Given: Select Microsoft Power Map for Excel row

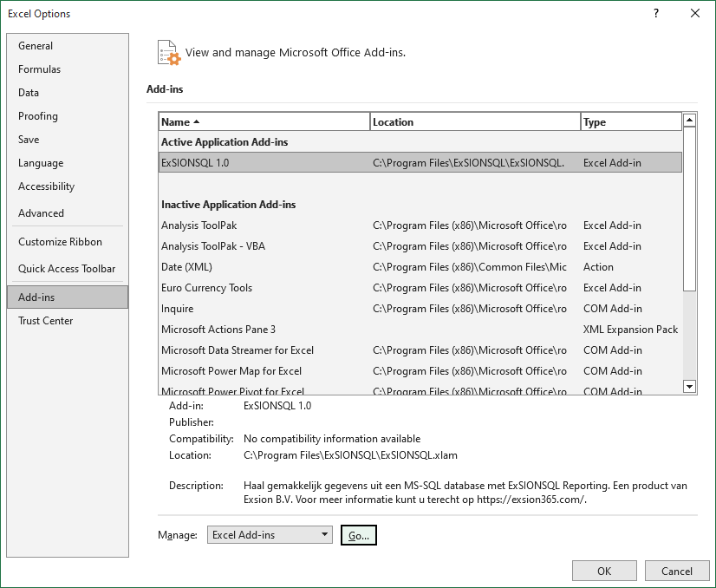Looking at the screenshot, I should coord(420,371).
